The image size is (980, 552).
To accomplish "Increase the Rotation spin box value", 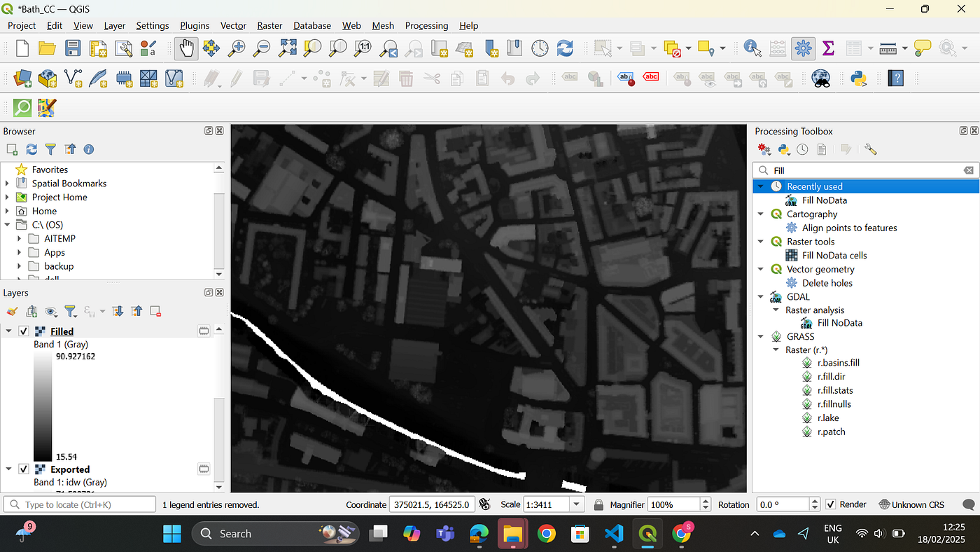I will 815,501.
